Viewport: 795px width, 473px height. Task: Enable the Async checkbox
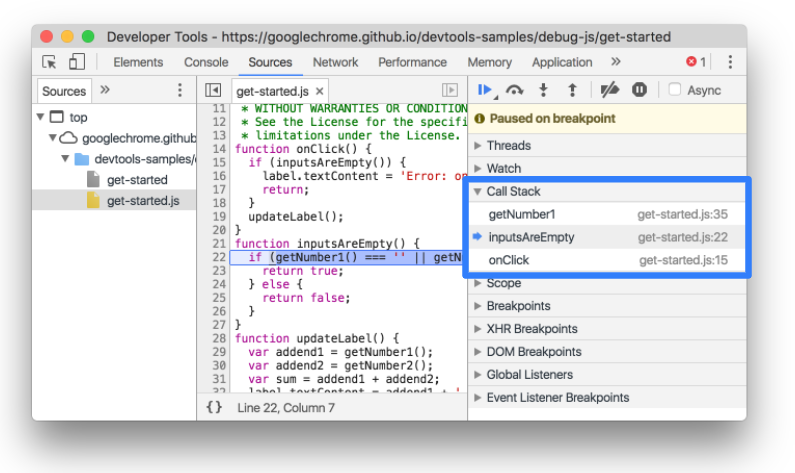pyautogui.click(x=674, y=90)
